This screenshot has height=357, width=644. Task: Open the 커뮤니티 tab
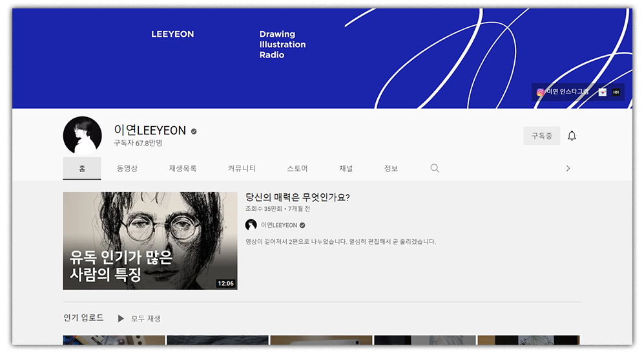click(x=242, y=168)
